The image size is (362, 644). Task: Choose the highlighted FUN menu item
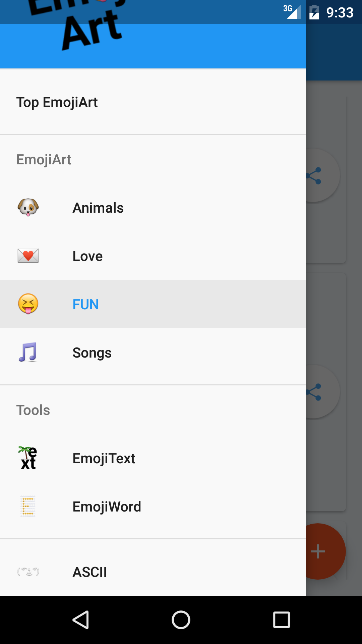(x=153, y=304)
